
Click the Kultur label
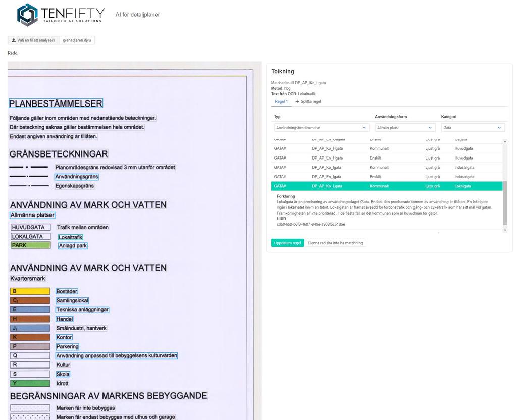click(63, 365)
